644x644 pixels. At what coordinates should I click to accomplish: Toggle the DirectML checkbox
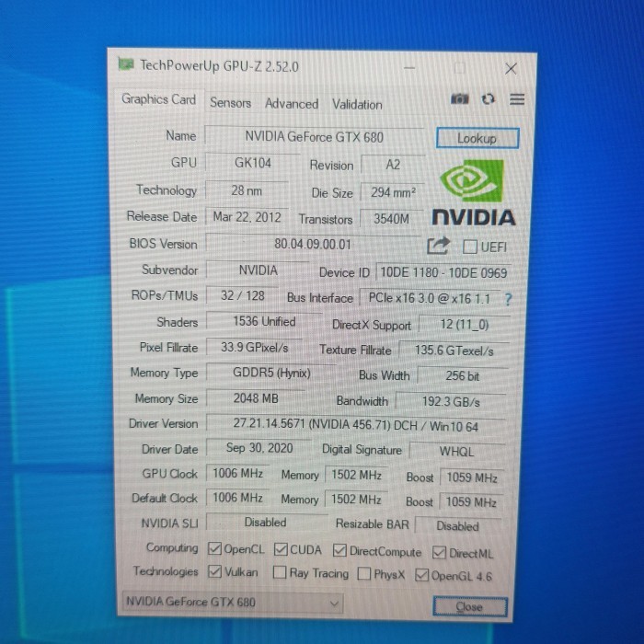[439, 552]
